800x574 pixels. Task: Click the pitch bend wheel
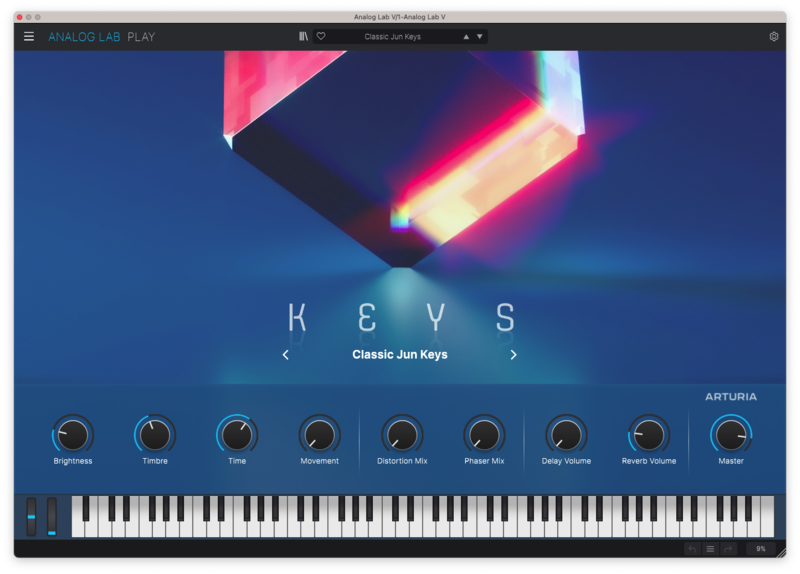click(31, 516)
